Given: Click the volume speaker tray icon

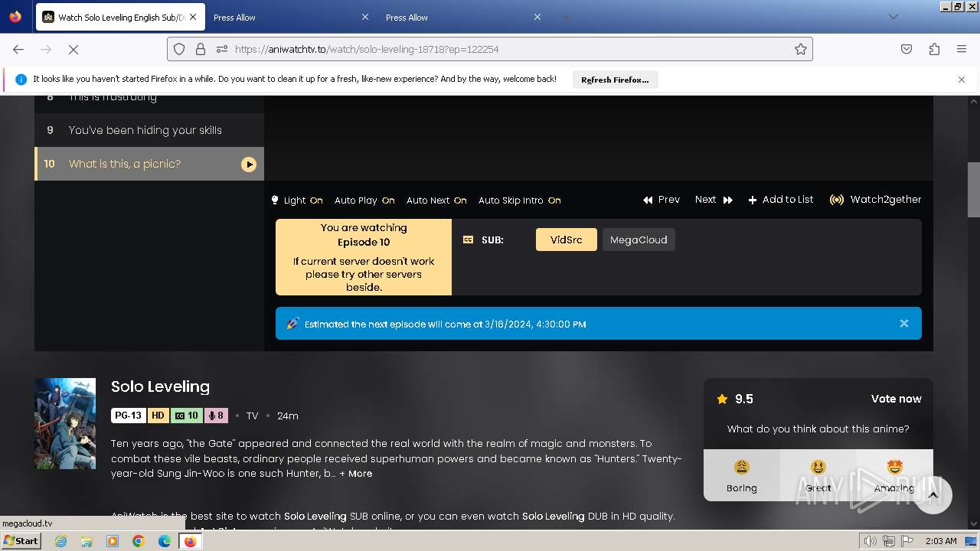Looking at the screenshot, I should click(871, 541).
